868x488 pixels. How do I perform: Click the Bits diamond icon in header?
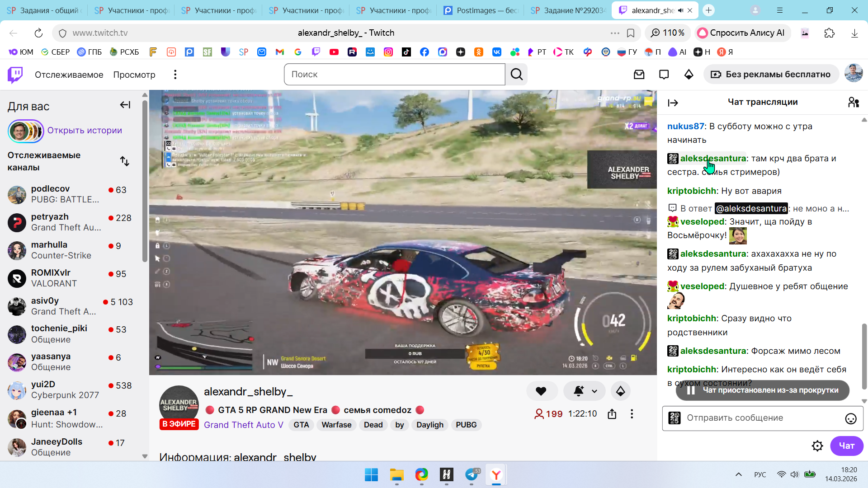point(689,75)
